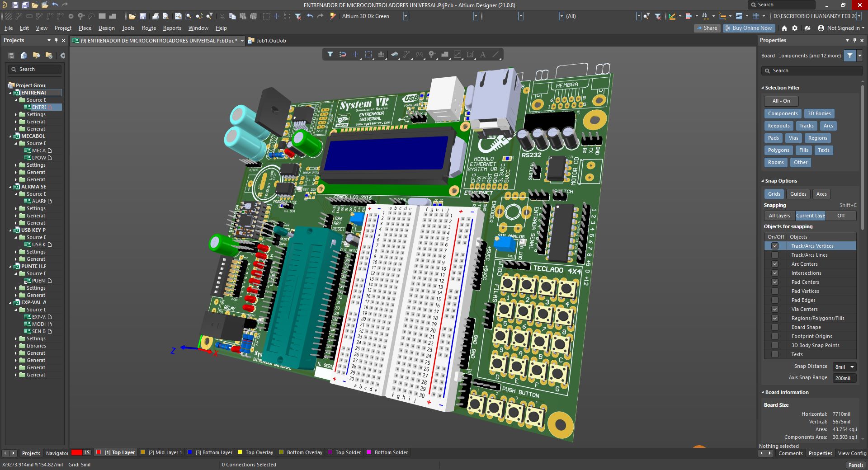This screenshot has height=470, width=868.
Task: Enable the Pad Vertices snapping checkbox
Action: point(775,291)
